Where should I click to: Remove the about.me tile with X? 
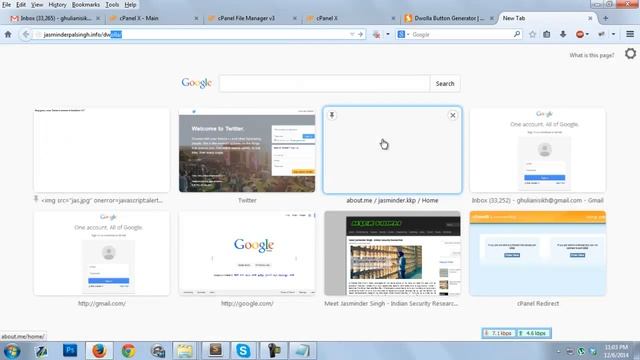[453, 116]
